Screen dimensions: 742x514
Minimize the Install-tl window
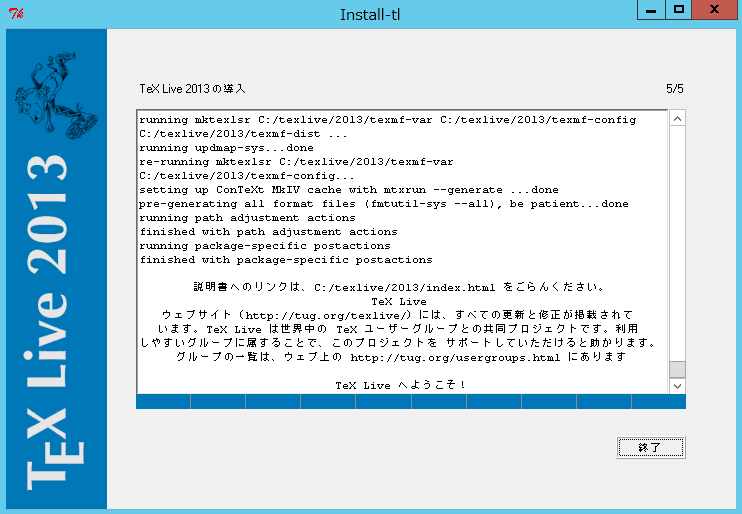tap(650, 9)
